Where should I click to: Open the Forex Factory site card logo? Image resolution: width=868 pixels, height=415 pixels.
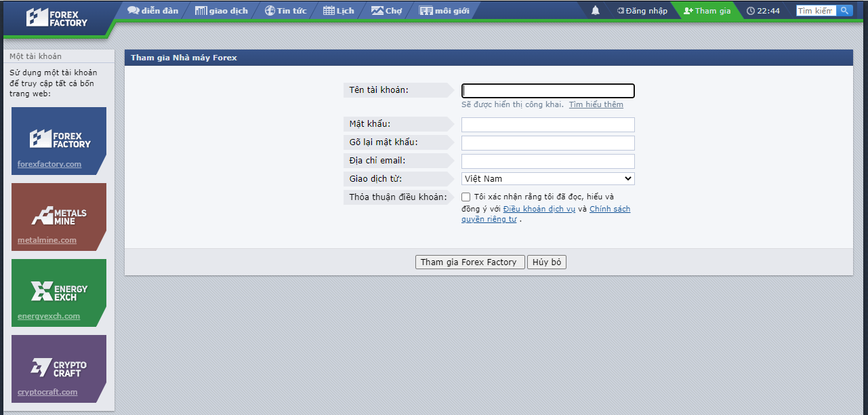pos(60,139)
